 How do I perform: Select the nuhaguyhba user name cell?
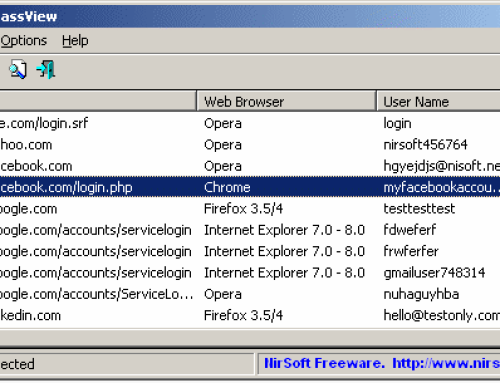tap(421, 294)
